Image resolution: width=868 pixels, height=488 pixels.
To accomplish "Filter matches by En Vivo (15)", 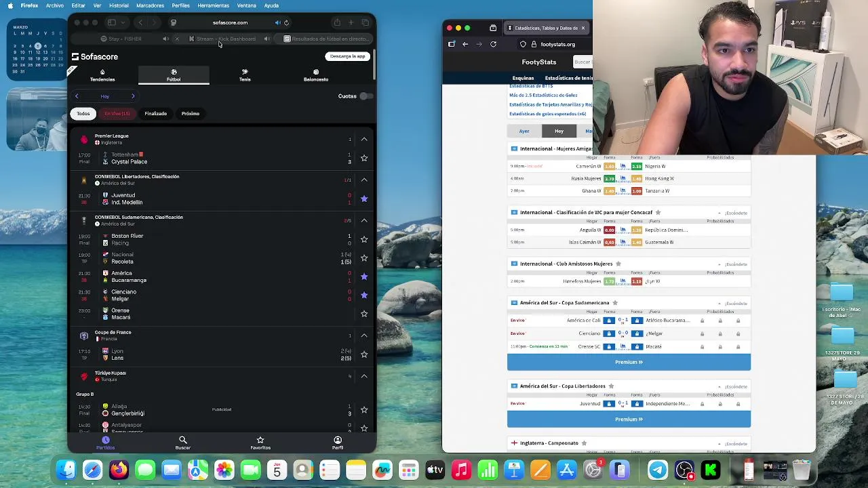I will [x=117, y=114].
